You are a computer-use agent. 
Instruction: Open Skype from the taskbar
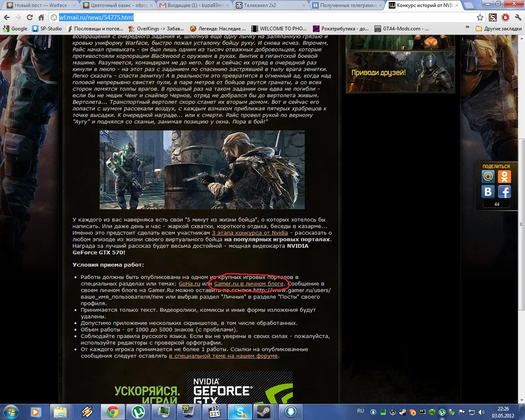point(238,411)
